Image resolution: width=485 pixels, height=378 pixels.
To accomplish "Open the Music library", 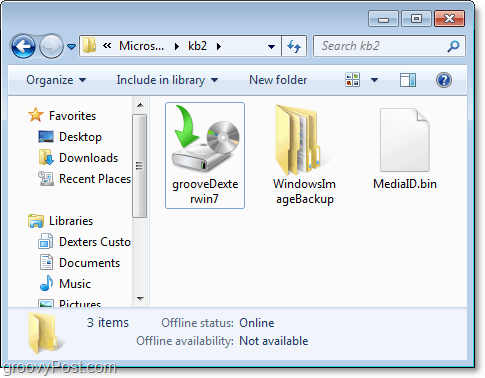I will click(75, 284).
